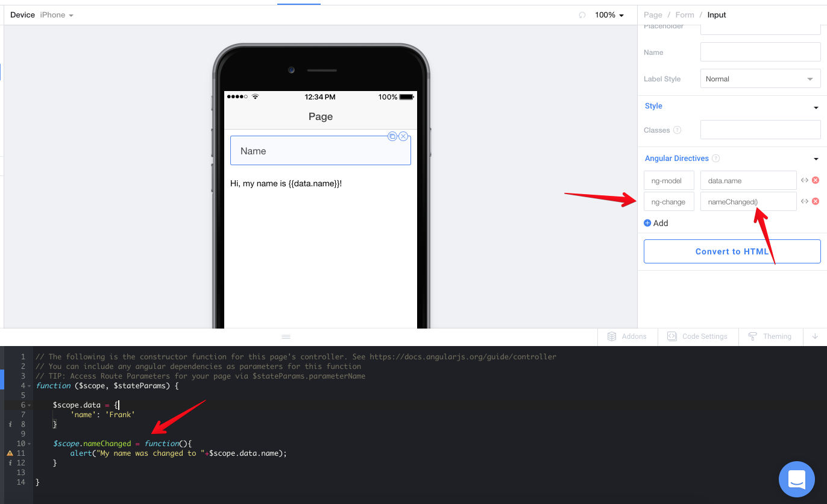
Task: Click the refresh preview icon
Action: [582, 15]
